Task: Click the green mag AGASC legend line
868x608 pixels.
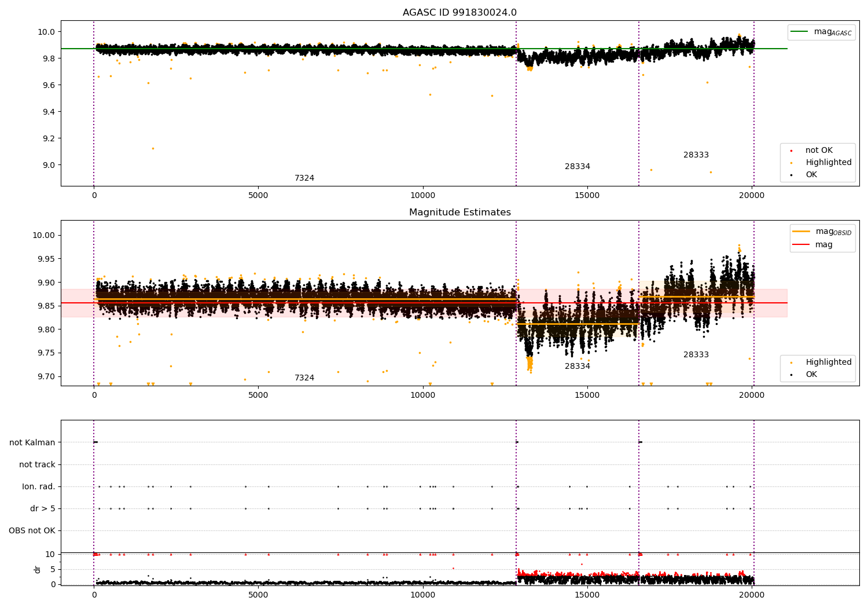Action: coord(799,32)
